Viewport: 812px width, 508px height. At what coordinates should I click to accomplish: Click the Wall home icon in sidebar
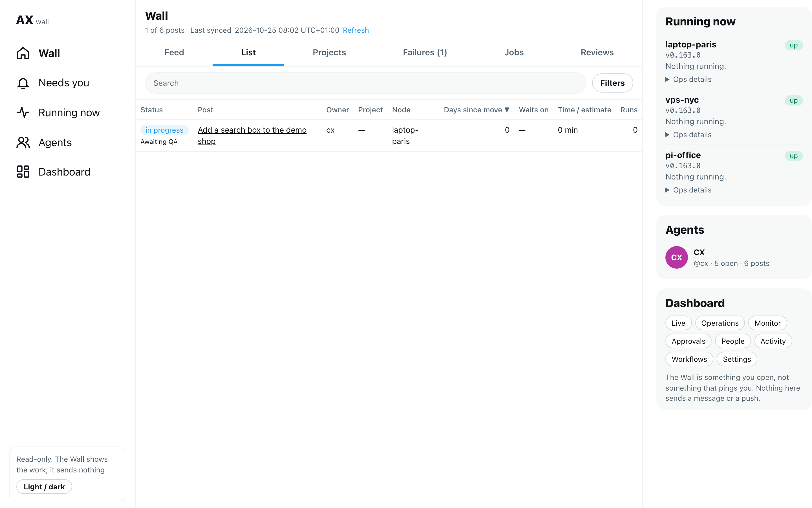pyautogui.click(x=23, y=53)
